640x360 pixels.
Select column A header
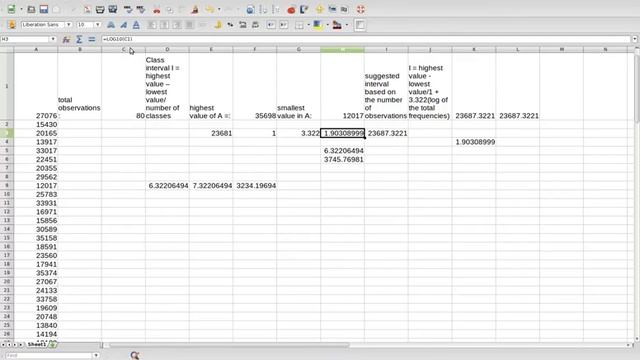(36, 49)
